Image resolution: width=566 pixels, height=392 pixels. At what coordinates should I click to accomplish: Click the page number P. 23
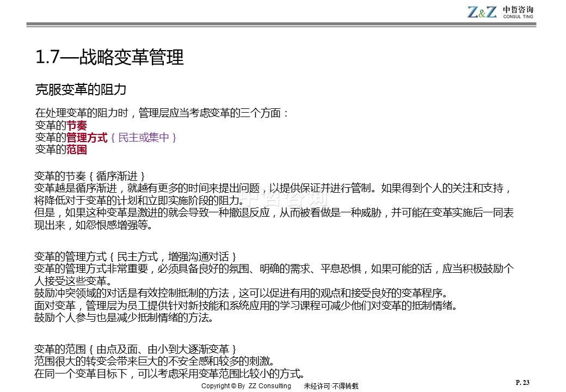[522, 382]
